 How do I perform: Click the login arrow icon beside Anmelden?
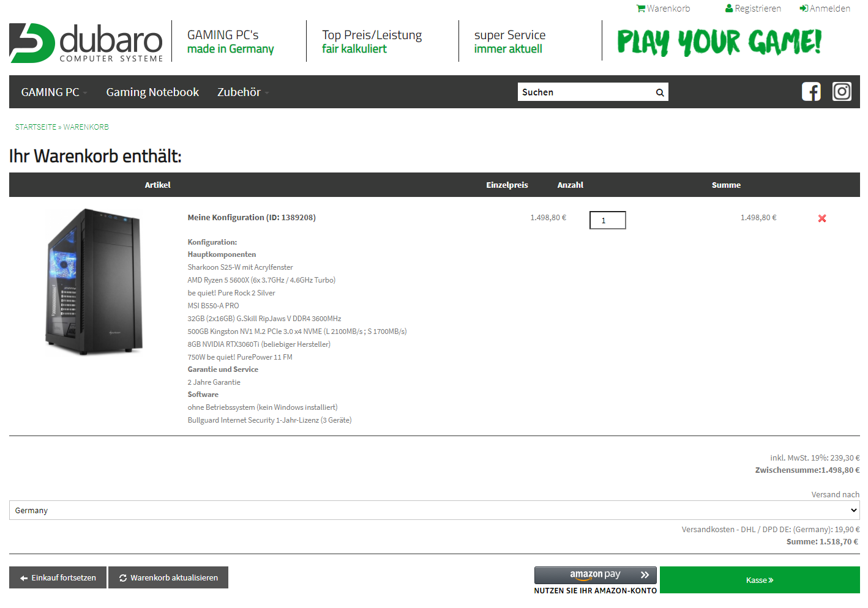[804, 9]
